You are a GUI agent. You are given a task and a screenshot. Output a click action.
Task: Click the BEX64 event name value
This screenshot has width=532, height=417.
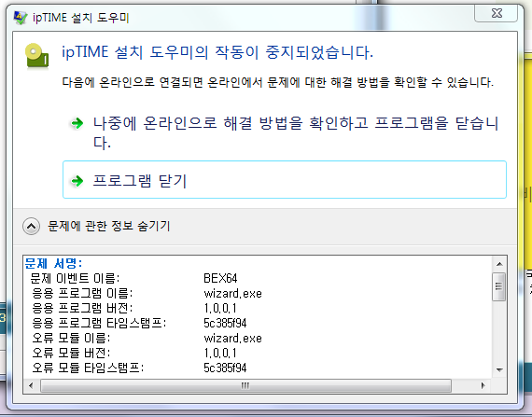[220, 278]
